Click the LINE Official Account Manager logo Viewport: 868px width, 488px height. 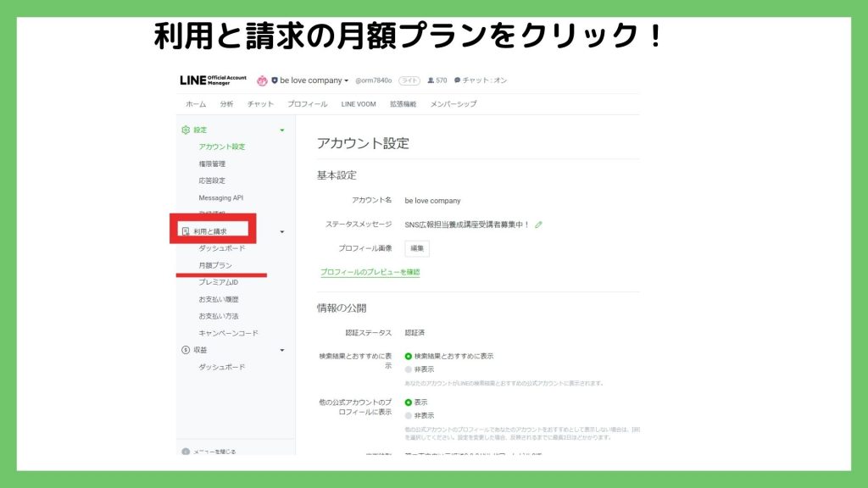pyautogui.click(x=213, y=80)
